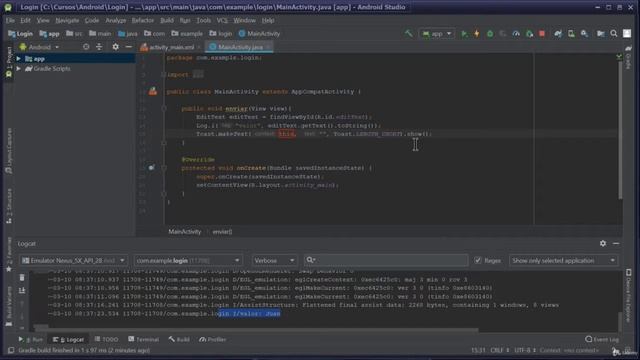
Task: Hide the Logcat panel with minus icon
Action: point(616,243)
